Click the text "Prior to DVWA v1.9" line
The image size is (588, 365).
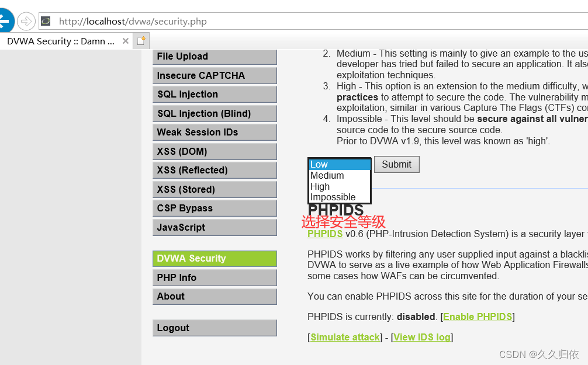click(x=443, y=141)
